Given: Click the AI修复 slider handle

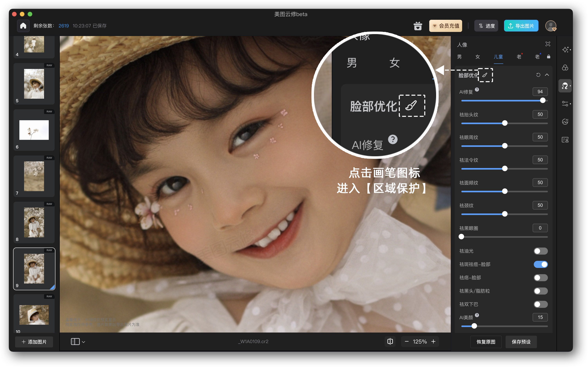Looking at the screenshot, I should coord(543,100).
